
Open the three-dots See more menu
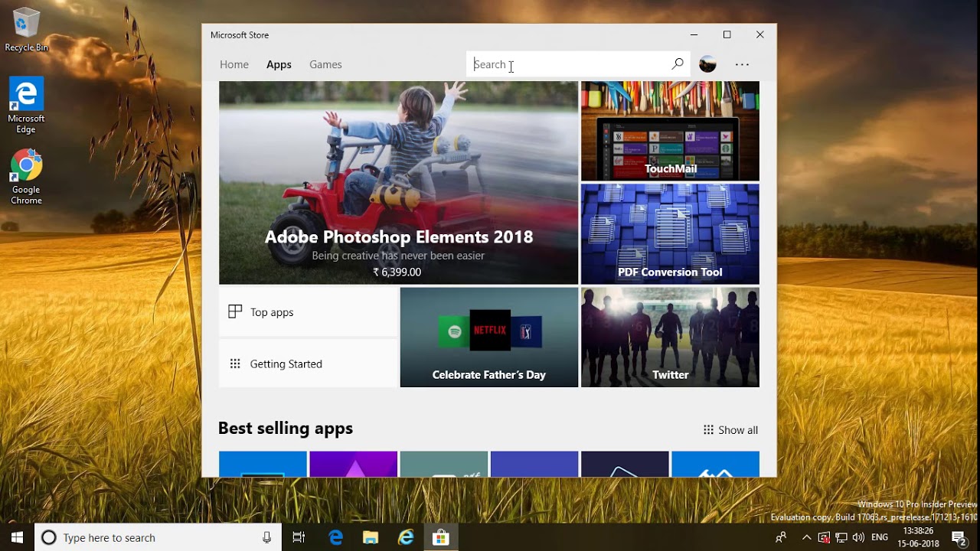point(742,64)
